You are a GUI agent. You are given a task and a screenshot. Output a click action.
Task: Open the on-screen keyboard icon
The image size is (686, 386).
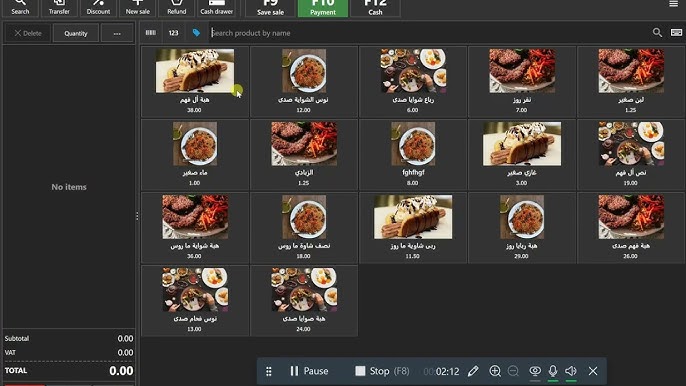[676, 32]
